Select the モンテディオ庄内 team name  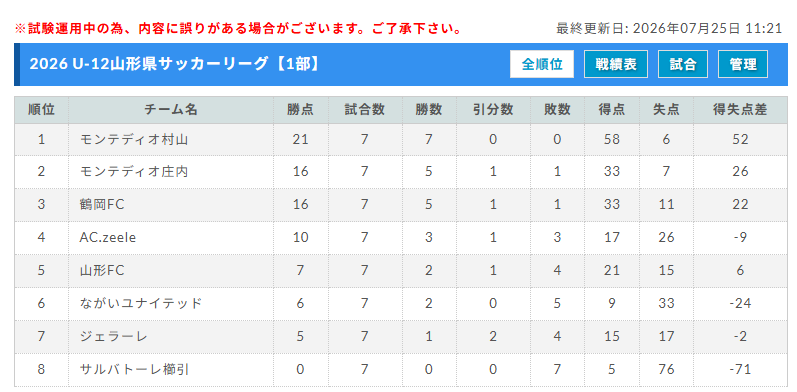click(x=134, y=172)
